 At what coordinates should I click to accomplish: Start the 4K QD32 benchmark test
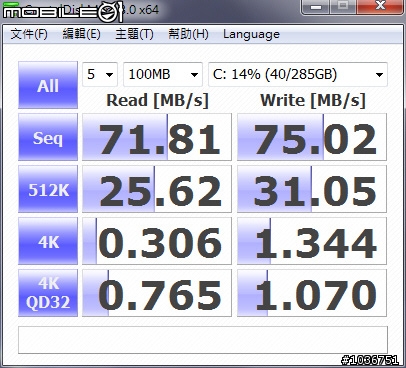(48, 293)
